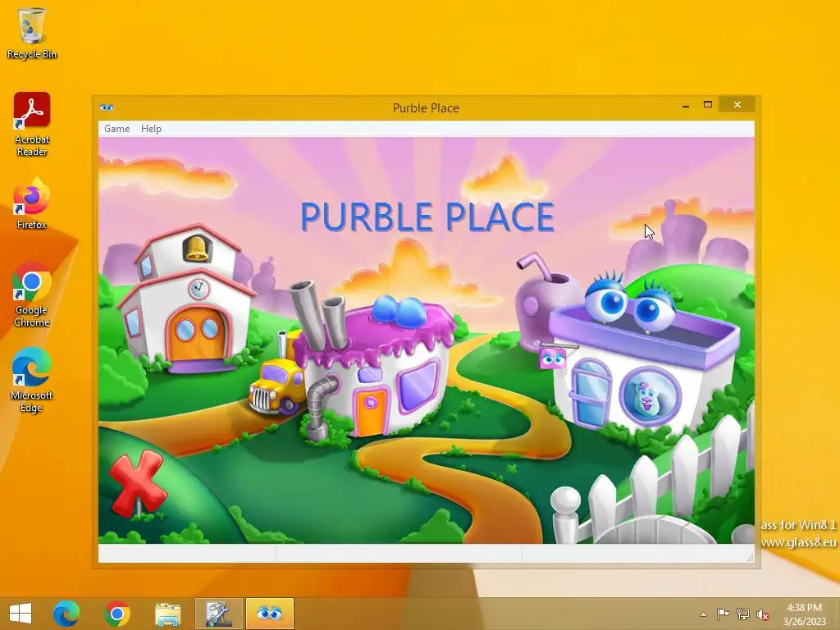The height and width of the screenshot is (630, 840).
Task: Open the Game menu
Action: point(116,129)
